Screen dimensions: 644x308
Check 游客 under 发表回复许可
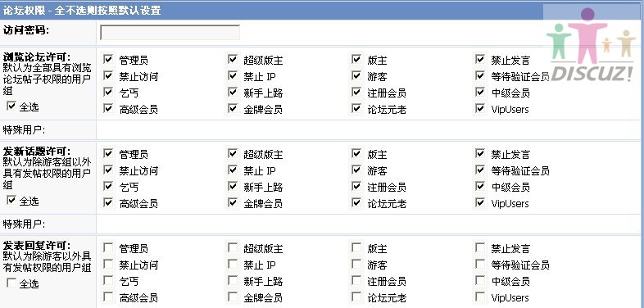pos(356,264)
